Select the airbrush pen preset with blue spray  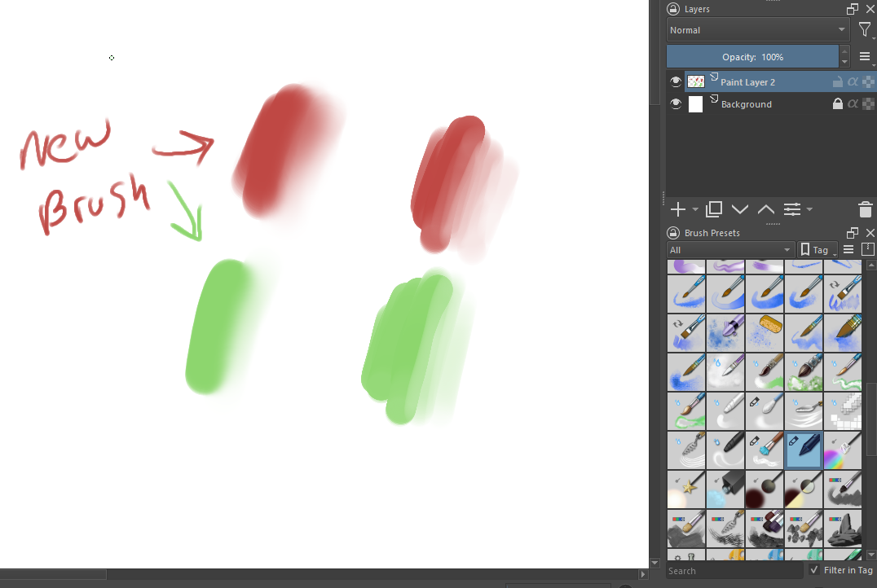pyautogui.click(x=725, y=332)
